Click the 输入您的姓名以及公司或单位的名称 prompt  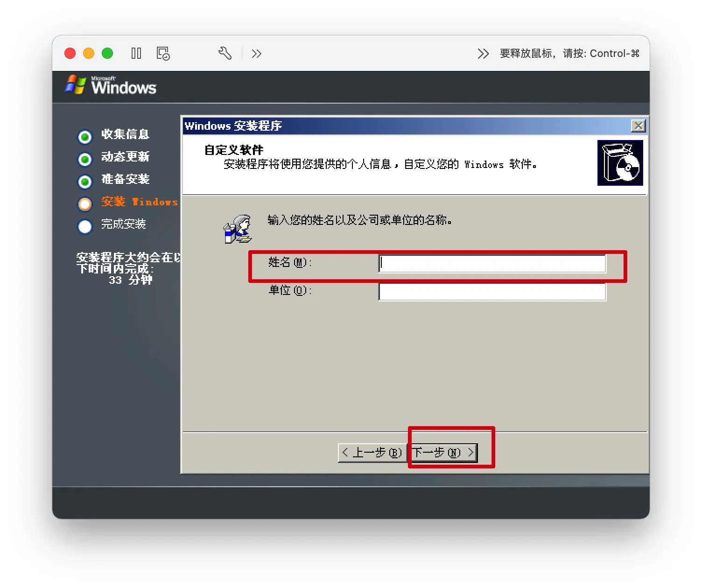pos(360,220)
